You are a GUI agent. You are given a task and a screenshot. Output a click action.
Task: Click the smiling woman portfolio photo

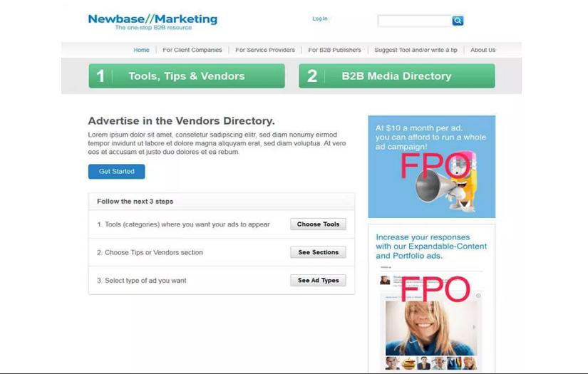click(x=431, y=328)
